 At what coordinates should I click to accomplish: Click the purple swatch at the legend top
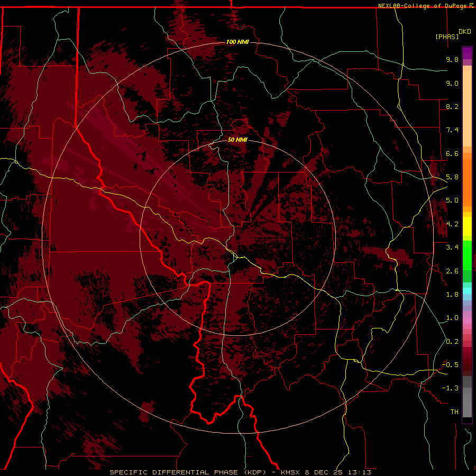coord(467,53)
